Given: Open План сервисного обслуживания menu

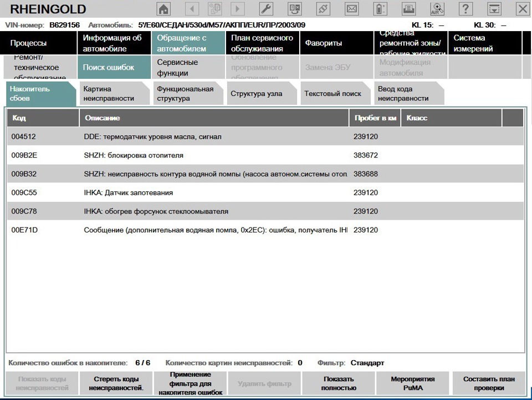Looking at the screenshot, I should click(x=262, y=43).
